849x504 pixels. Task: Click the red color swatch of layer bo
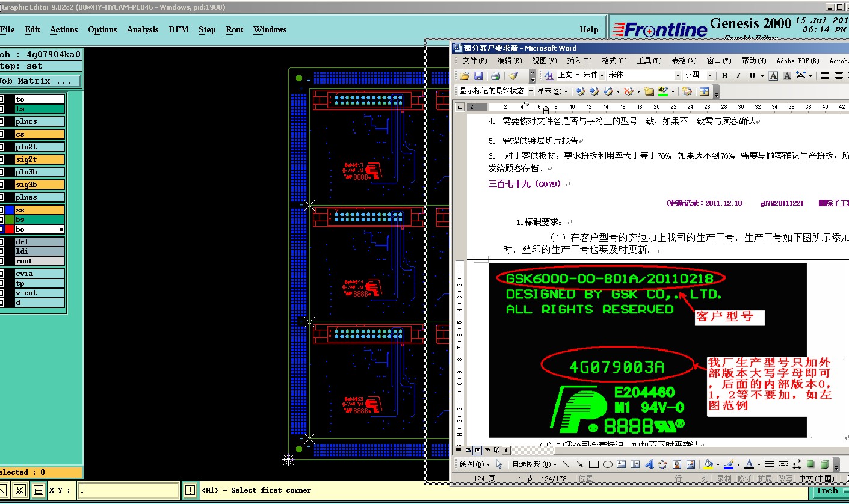(x=10, y=229)
